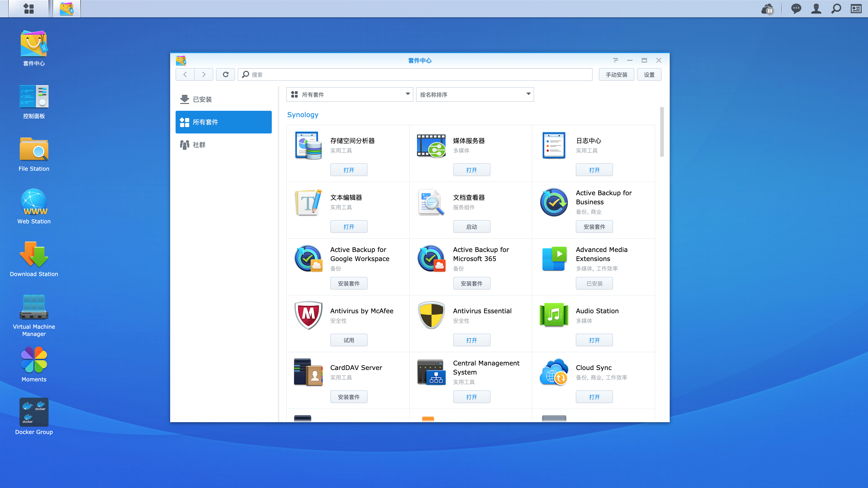
Task: Open File Station desktop icon
Action: 34,150
